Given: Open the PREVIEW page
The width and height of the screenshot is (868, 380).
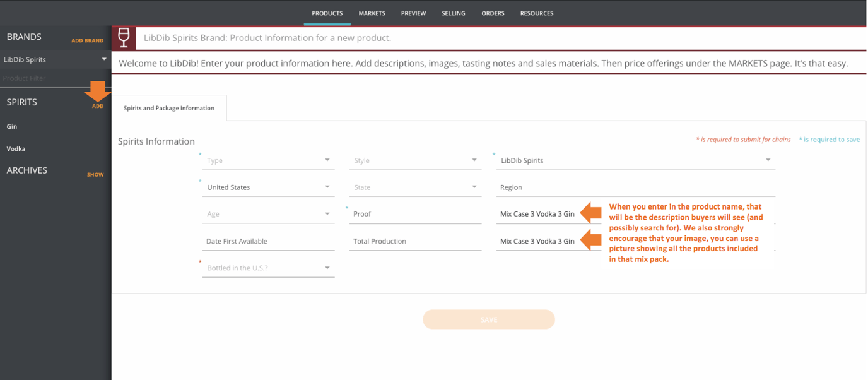Looking at the screenshot, I should pyautogui.click(x=413, y=13).
